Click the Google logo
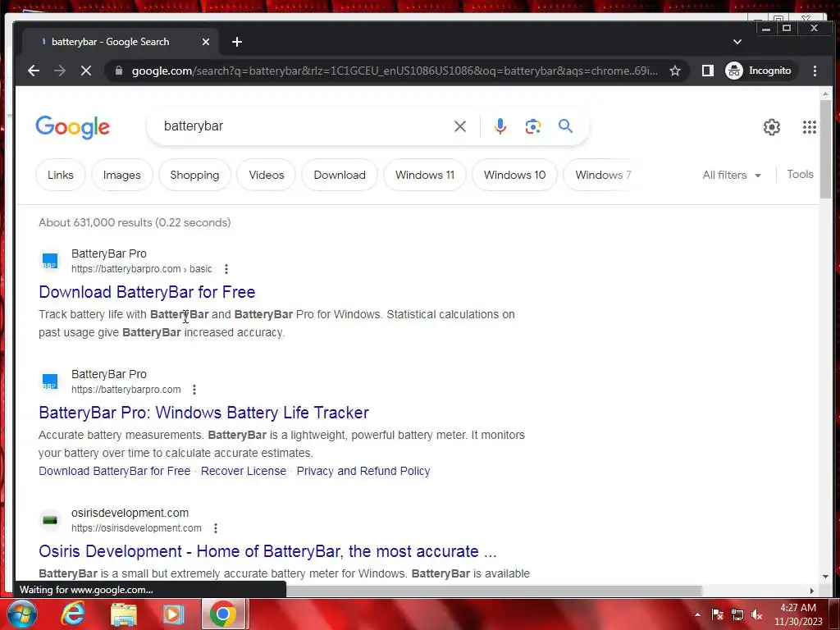The width and height of the screenshot is (840, 630). tap(73, 127)
